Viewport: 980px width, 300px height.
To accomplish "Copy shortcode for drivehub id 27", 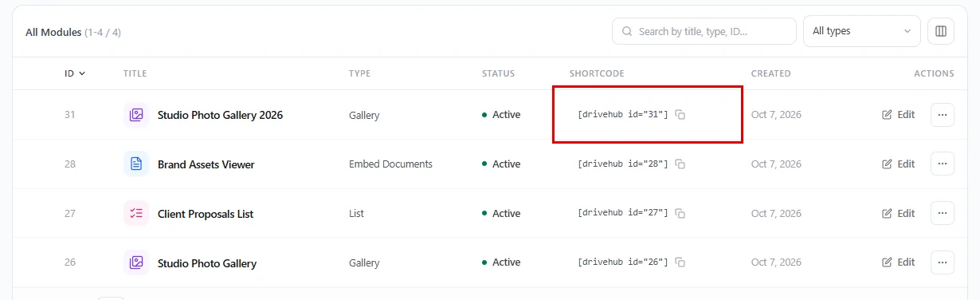I will (680, 214).
